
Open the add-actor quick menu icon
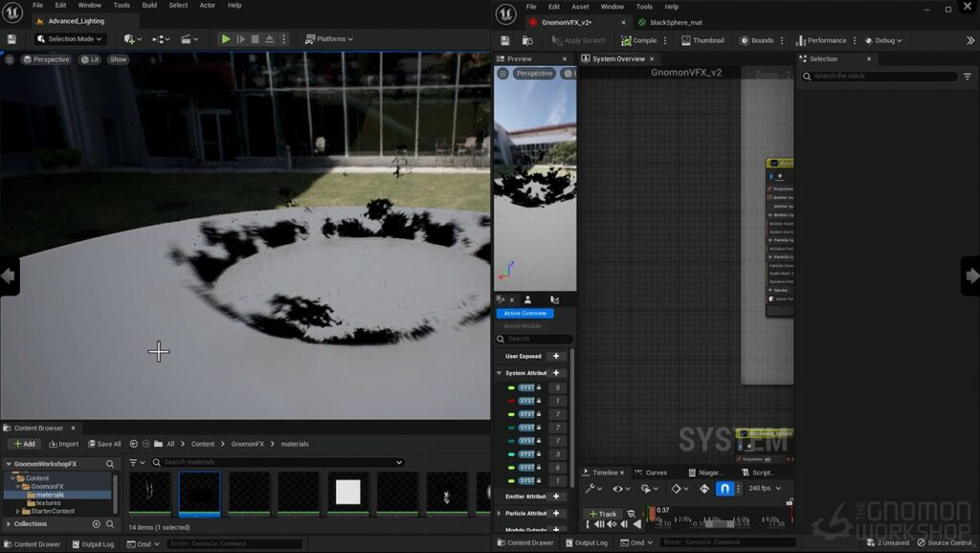click(132, 38)
